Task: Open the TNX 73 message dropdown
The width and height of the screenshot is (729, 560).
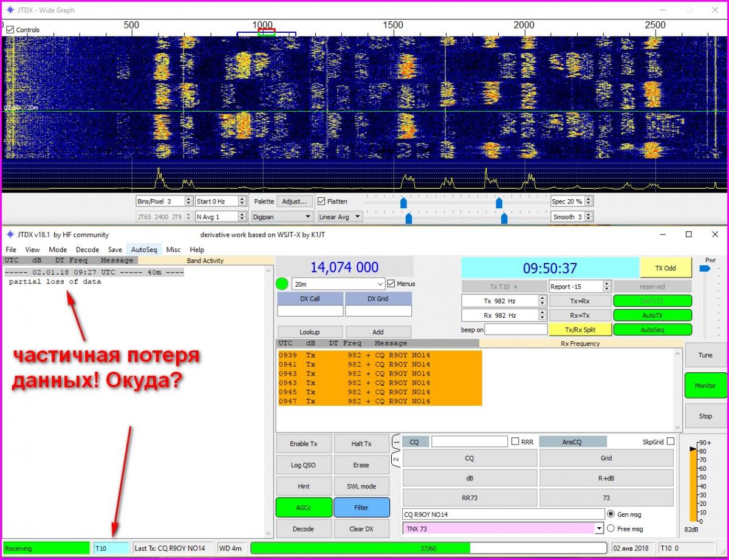Action: tap(599, 529)
